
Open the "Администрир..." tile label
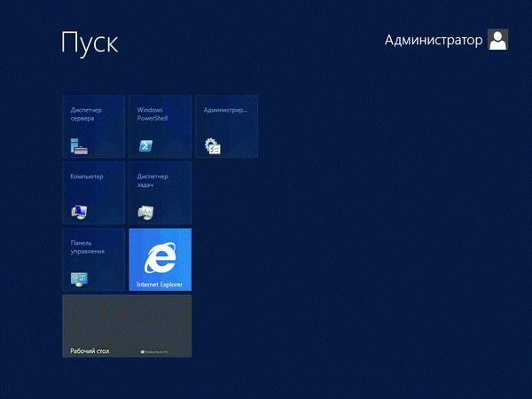point(225,110)
